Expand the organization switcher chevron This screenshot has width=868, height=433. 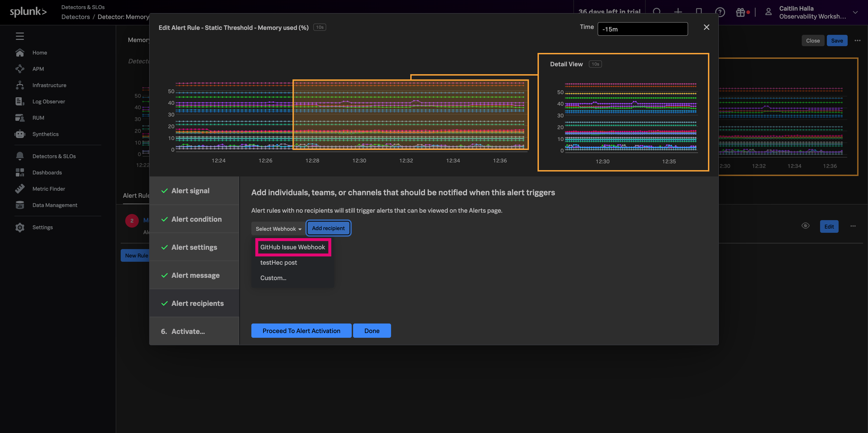[856, 12]
